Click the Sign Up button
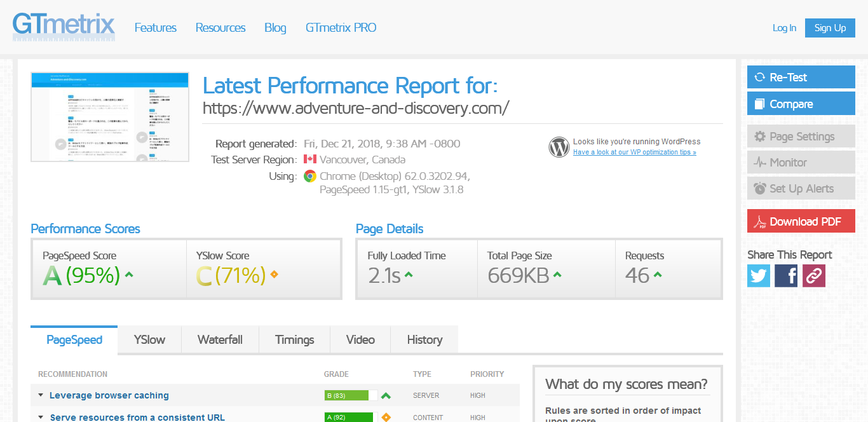This screenshot has height=422, width=868. click(830, 28)
